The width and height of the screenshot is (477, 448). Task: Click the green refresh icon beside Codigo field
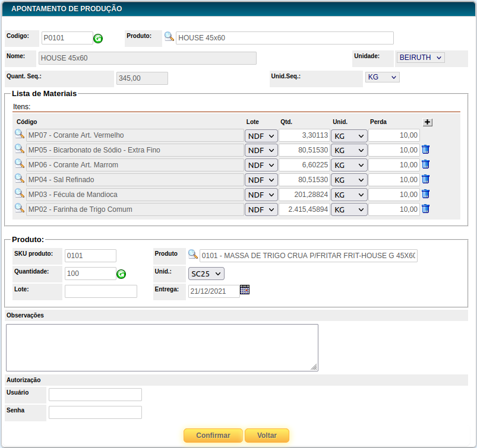pos(98,39)
